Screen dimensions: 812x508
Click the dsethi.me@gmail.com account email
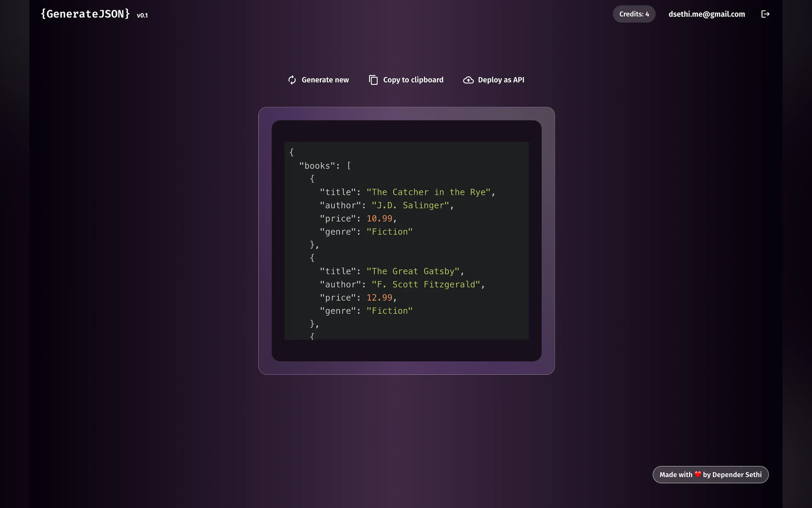706,14
